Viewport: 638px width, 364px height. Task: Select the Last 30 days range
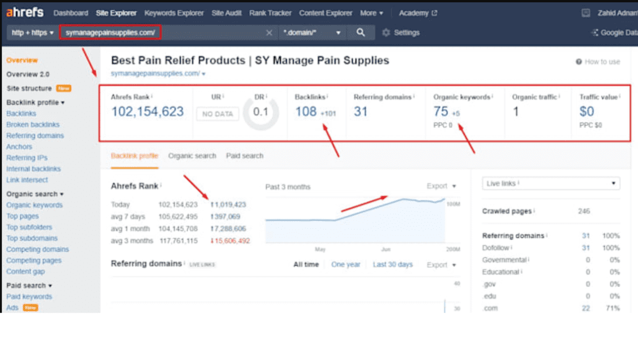[392, 264]
